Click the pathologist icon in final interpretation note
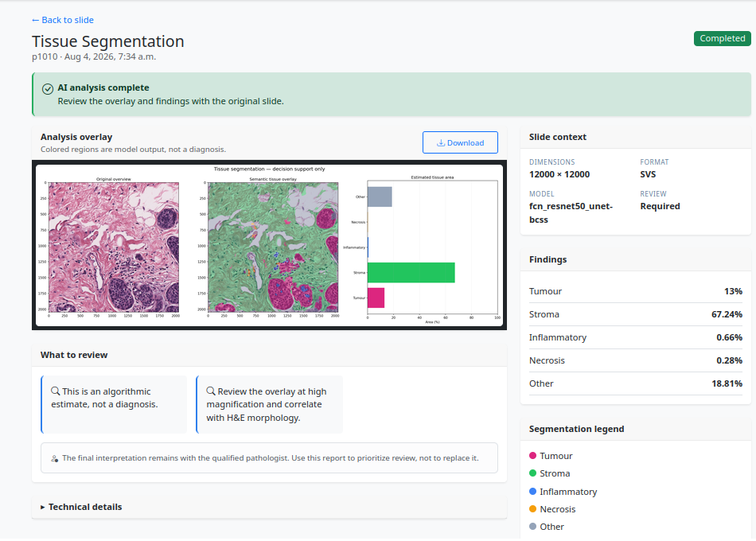Viewport: 756px width, 541px height. click(x=54, y=458)
